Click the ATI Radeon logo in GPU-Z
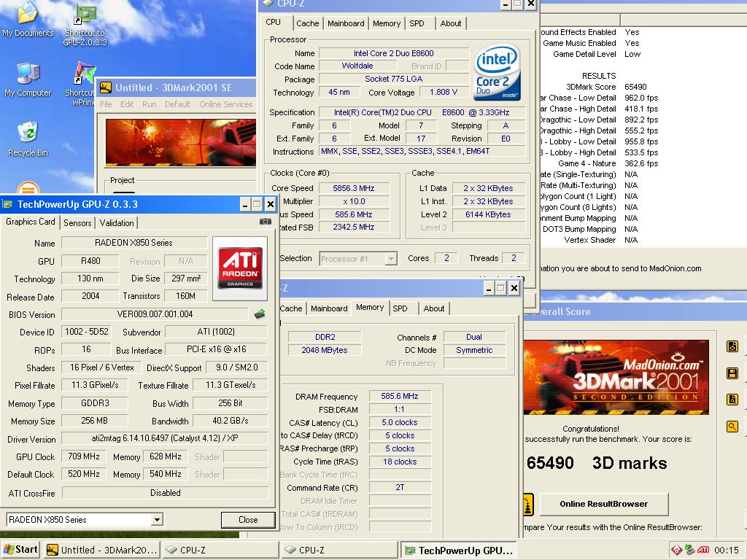The image size is (747, 560). (240, 268)
